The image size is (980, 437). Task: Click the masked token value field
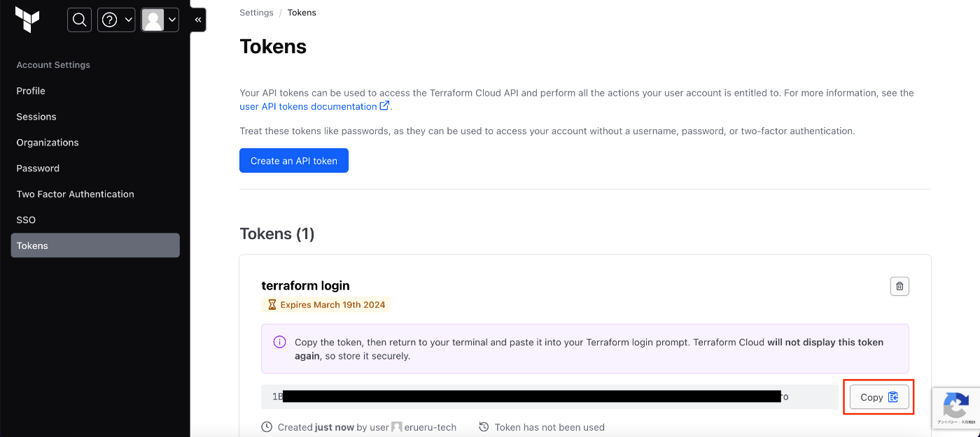(x=549, y=396)
